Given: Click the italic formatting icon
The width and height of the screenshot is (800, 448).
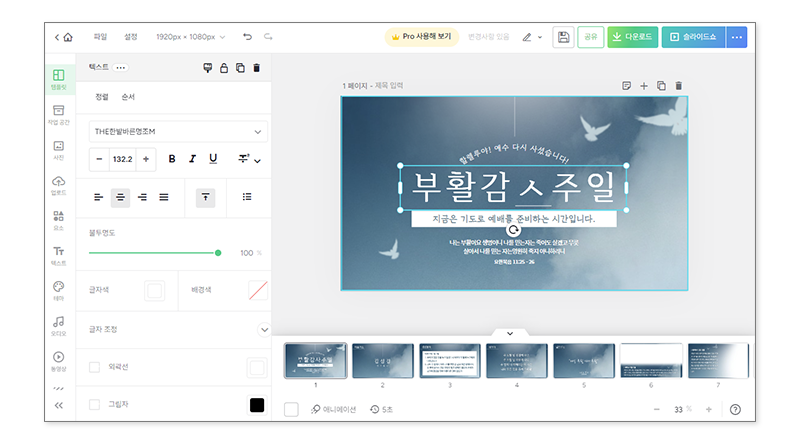Looking at the screenshot, I should tap(192, 159).
